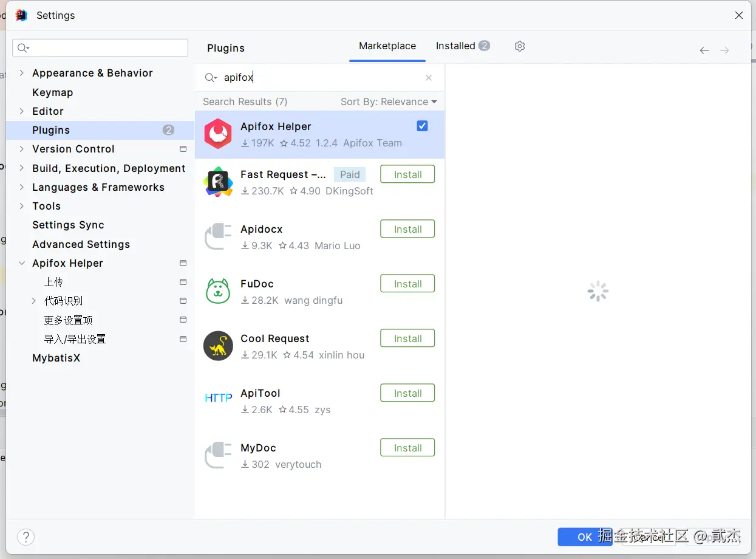Click project-level icon beside 上传
This screenshot has height=559, width=756.
click(183, 282)
